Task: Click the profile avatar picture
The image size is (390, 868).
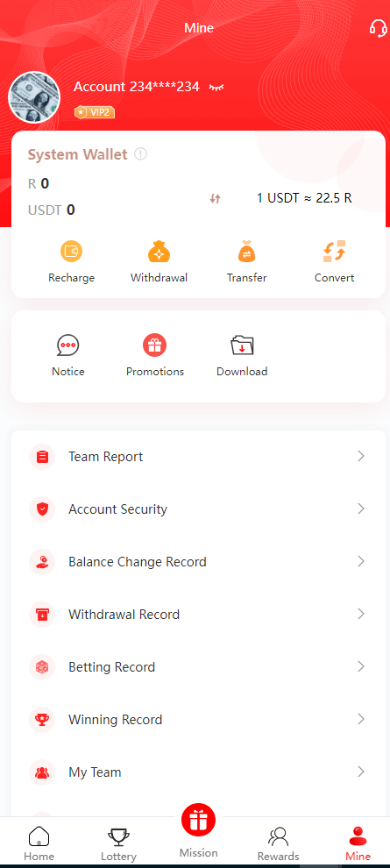Action: (34, 97)
